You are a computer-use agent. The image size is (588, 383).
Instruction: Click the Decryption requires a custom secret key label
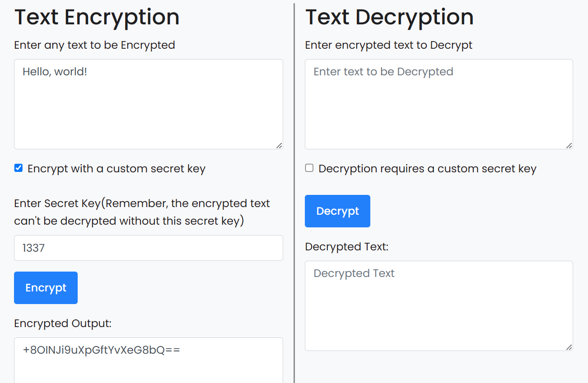click(x=427, y=169)
